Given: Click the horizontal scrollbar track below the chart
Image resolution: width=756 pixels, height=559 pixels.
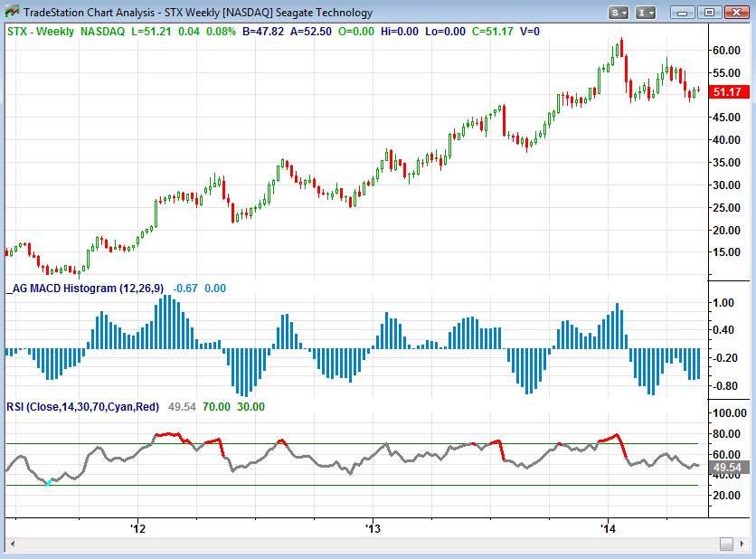Looking at the screenshot, I should (x=362, y=544).
